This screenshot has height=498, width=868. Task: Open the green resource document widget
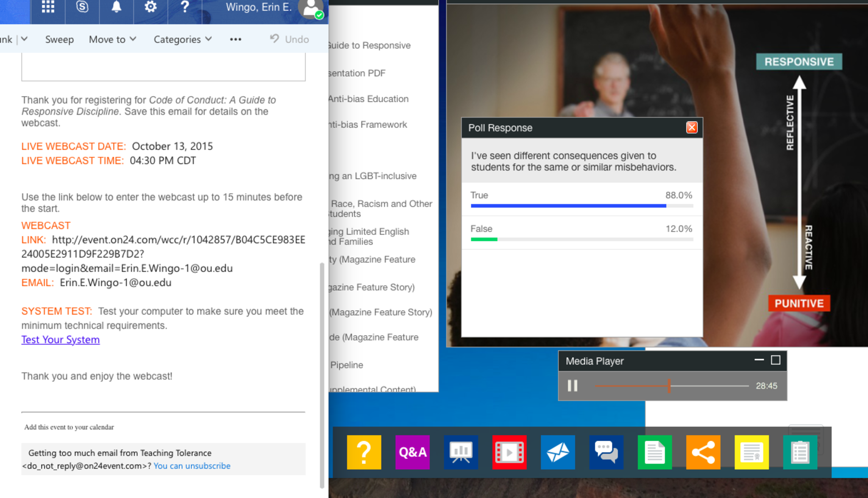click(654, 452)
